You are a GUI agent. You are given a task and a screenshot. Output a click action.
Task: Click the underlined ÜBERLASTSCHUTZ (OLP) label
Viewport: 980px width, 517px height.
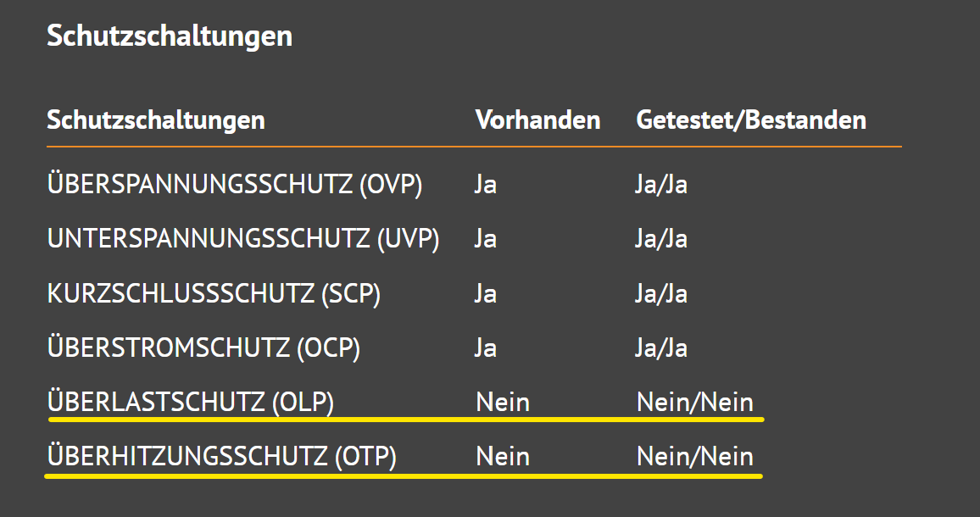tap(190, 402)
